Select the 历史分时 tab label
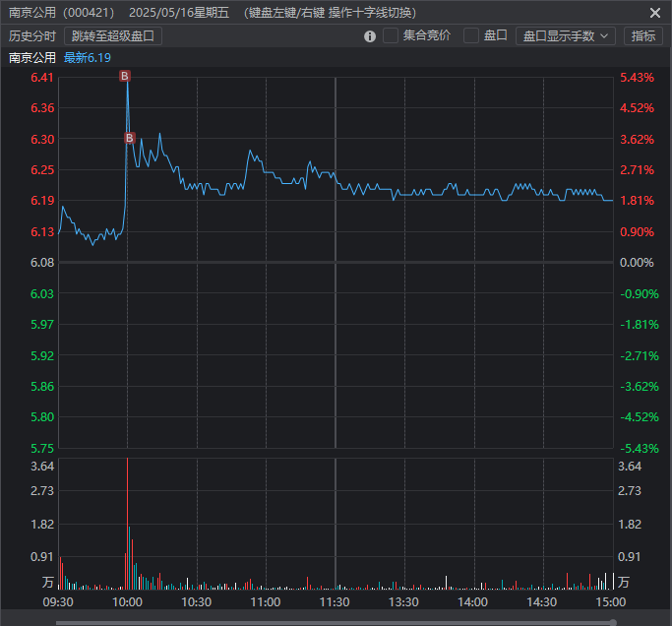This screenshot has width=672, height=626. click(x=32, y=35)
